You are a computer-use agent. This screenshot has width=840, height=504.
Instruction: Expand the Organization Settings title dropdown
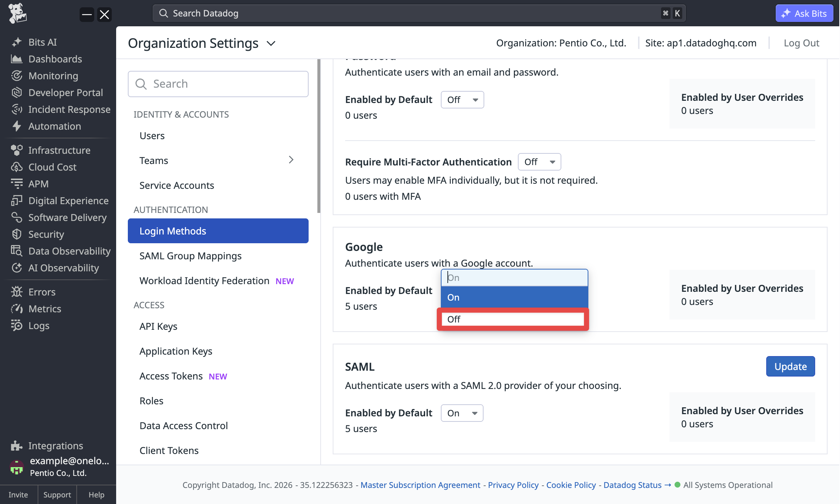tap(271, 43)
